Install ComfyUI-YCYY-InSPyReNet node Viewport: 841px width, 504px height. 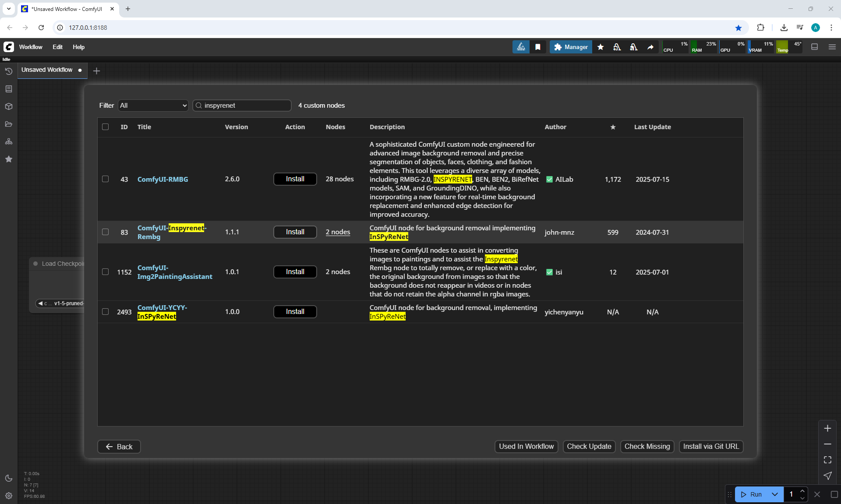(295, 312)
